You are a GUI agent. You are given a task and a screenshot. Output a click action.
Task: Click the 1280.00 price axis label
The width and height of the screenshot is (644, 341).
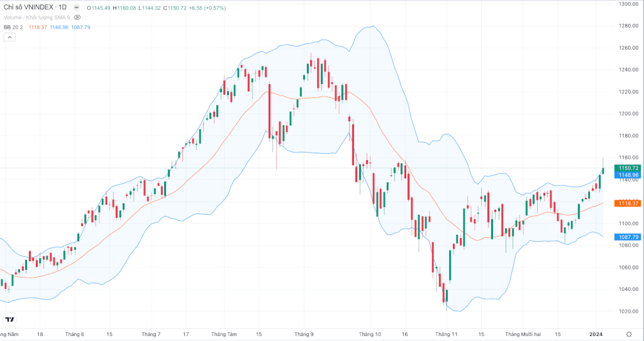click(x=628, y=26)
